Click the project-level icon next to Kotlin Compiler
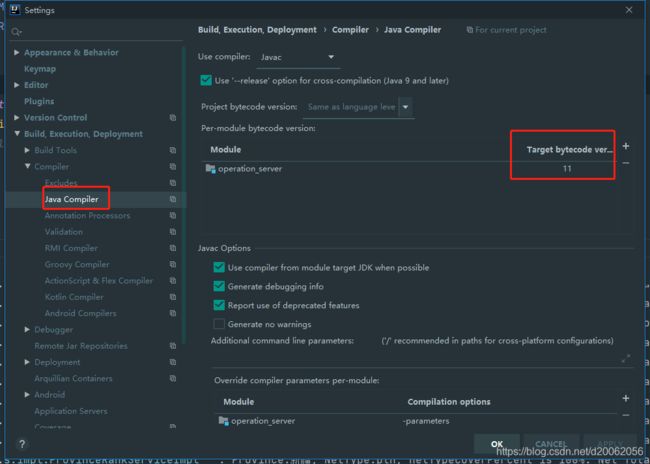650x464 pixels. click(x=173, y=297)
